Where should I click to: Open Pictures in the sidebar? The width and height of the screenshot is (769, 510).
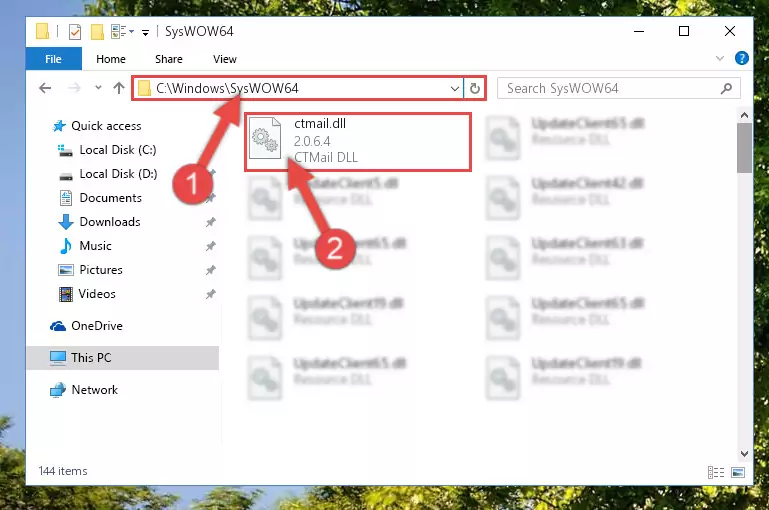tap(101, 270)
